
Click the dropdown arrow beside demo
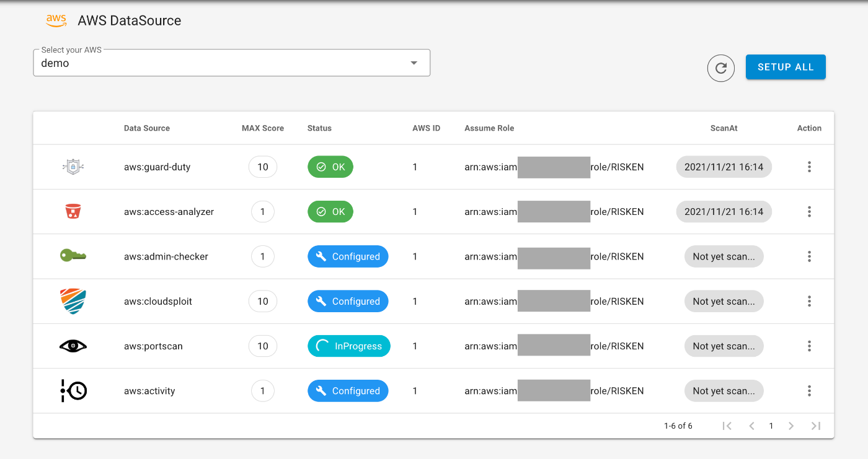(414, 63)
